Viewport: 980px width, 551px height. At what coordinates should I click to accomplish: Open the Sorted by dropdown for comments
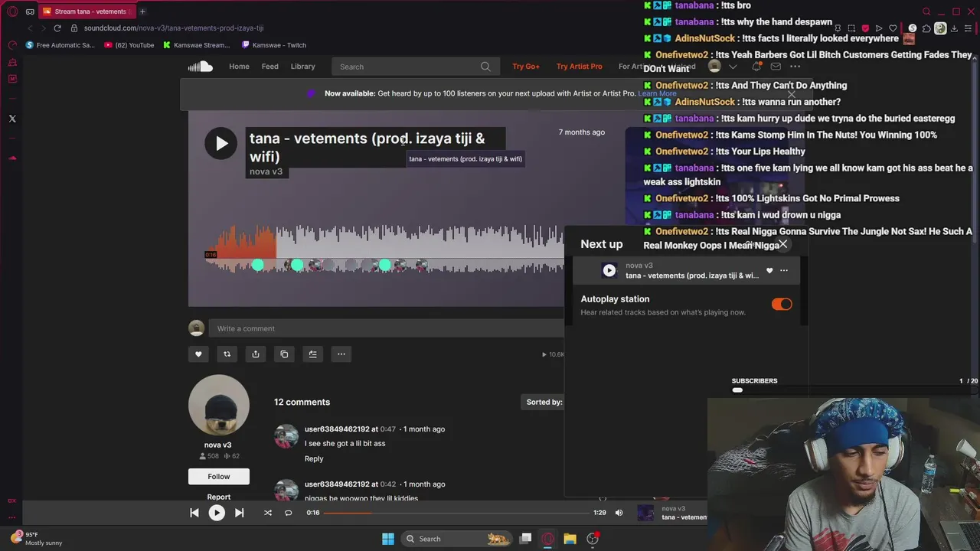[x=544, y=402]
